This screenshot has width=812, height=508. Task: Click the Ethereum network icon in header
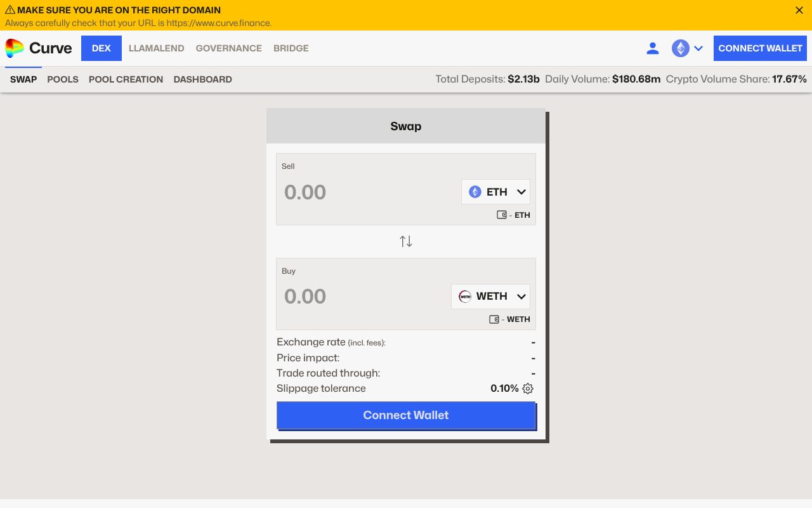(x=681, y=48)
